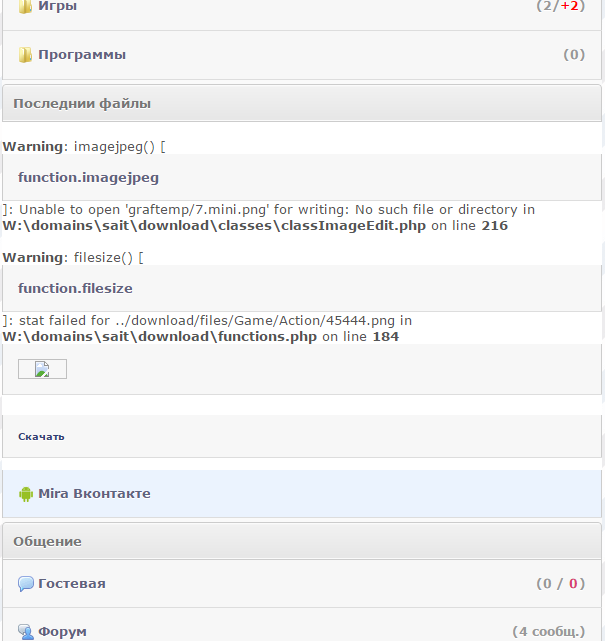Click the (0) counter for Программы
605x641 pixels.
(574, 55)
